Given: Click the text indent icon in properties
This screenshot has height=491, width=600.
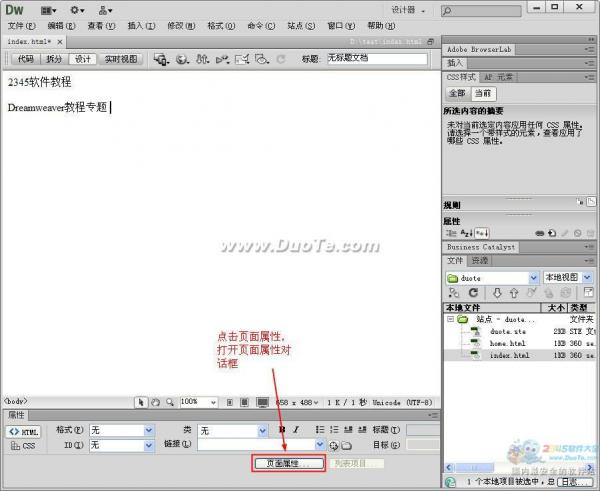Looking at the screenshot, I should [362, 430].
